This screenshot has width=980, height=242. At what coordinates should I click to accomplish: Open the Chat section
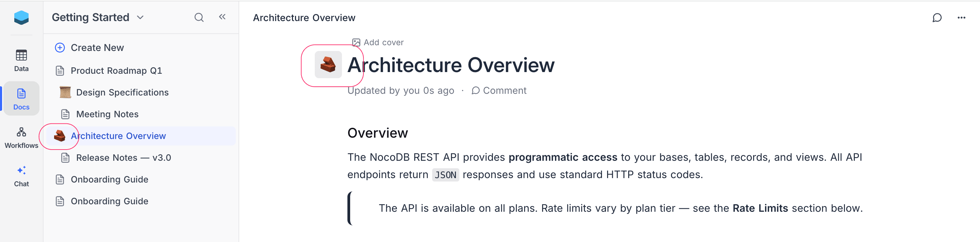point(21,176)
